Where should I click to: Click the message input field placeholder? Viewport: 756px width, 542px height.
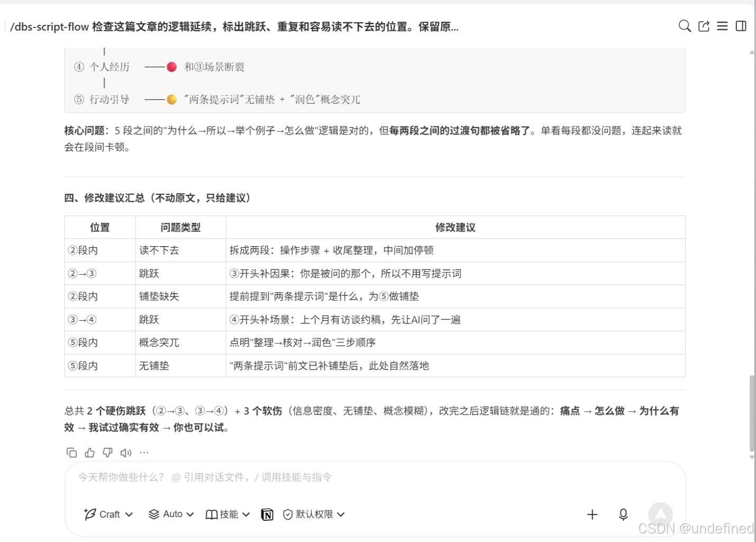pyautogui.click(x=205, y=477)
